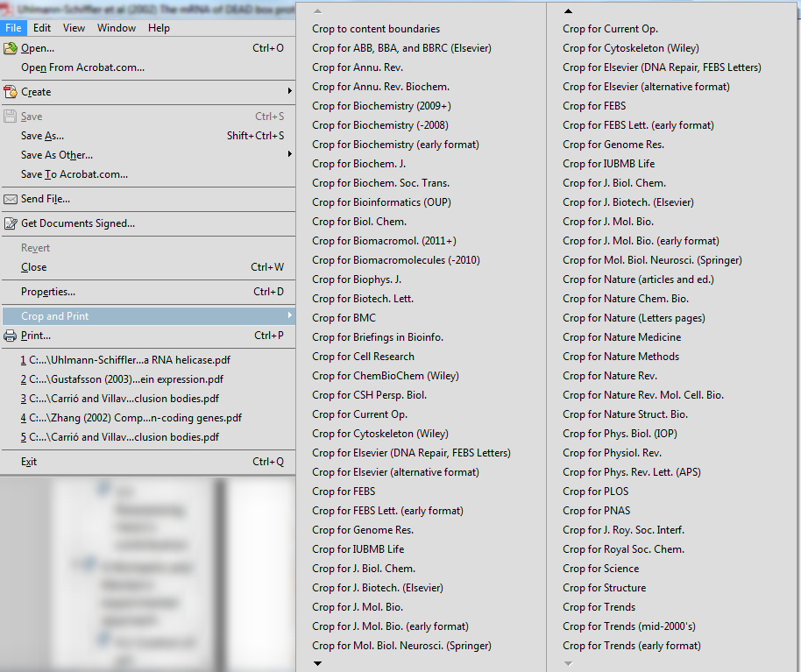Choose Crop for Biochemistry (-2008)

tap(380, 125)
